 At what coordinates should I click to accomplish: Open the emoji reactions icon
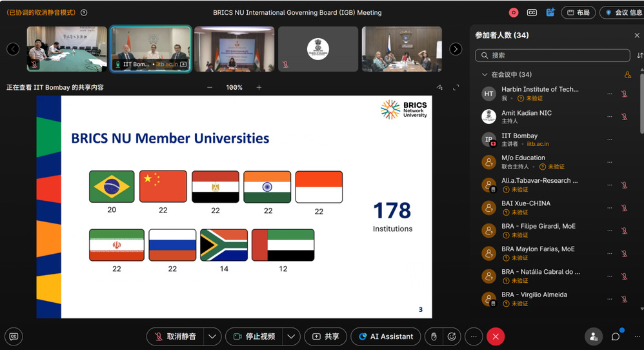[452, 336]
